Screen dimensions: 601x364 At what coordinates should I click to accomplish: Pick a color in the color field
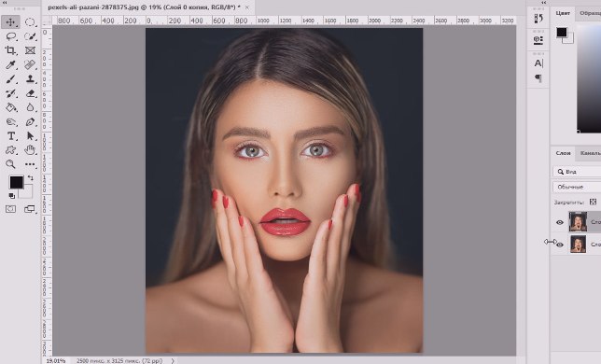click(x=589, y=78)
